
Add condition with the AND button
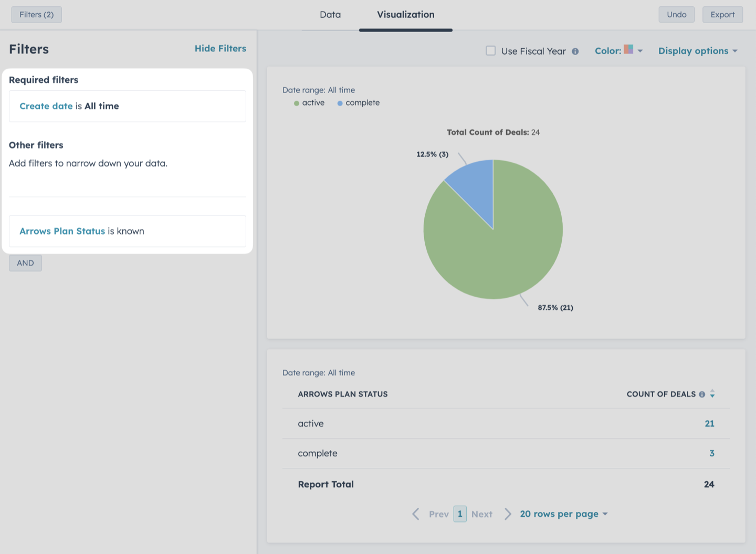[x=25, y=263]
